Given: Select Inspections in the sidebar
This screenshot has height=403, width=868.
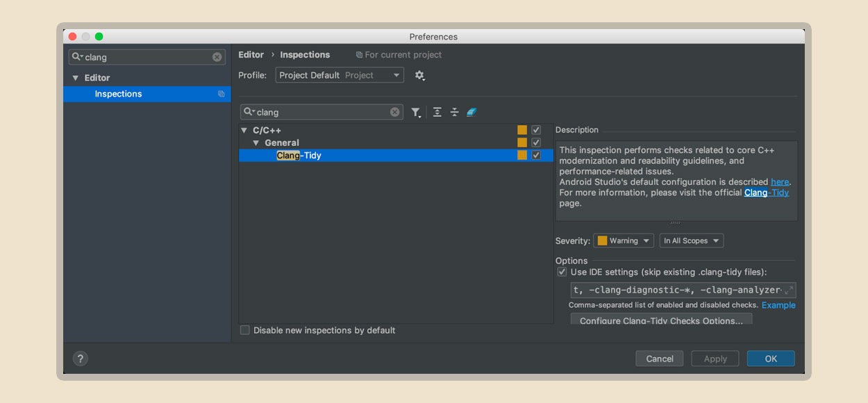Looking at the screenshot, I should pos(147,94).
